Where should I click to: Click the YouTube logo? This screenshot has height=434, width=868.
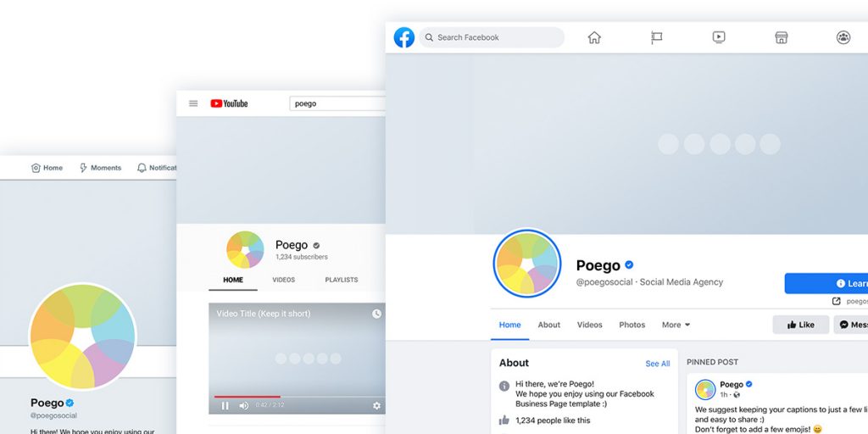click(229, 103)
